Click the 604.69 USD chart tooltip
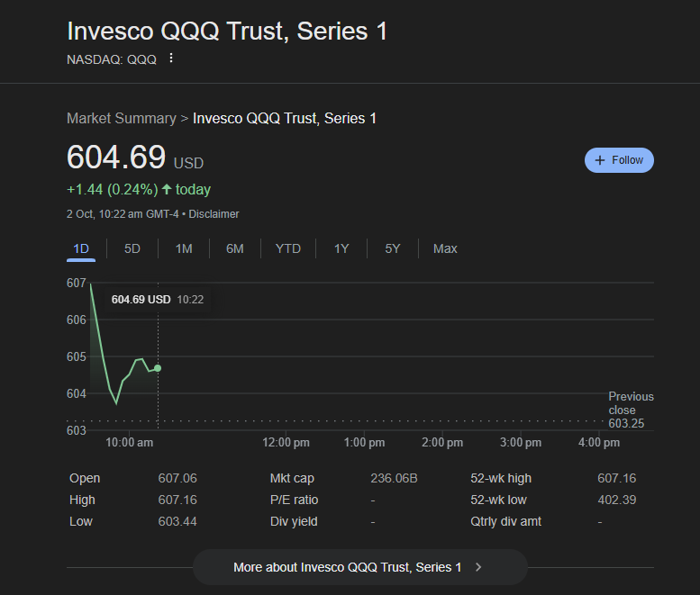The height and width of the screenshot is (595, 700). click(x=157, y=299)
